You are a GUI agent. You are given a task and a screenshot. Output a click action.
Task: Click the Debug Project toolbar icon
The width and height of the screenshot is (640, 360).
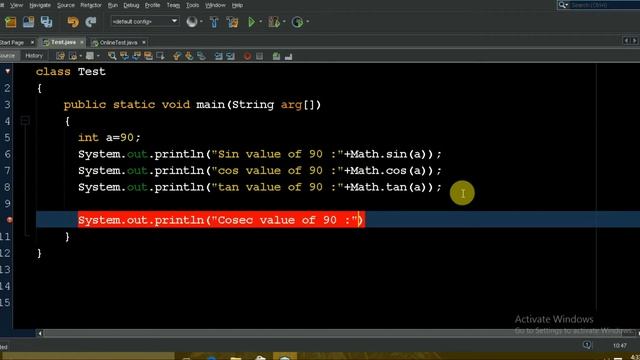click(274, 22)
